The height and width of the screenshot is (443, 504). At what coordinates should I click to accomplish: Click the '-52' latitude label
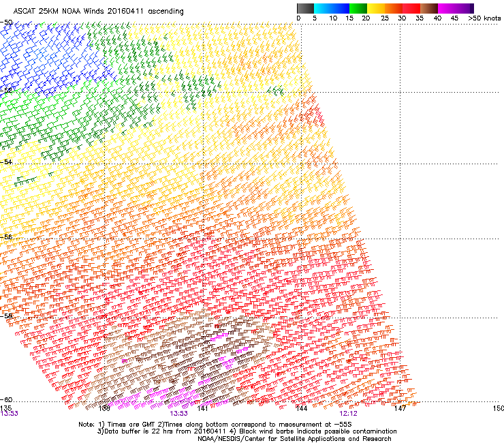tap(7, 91)
